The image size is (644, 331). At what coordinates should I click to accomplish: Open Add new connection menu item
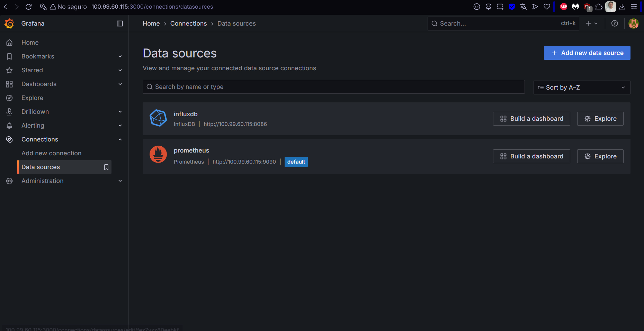click(x=51, y=153)
